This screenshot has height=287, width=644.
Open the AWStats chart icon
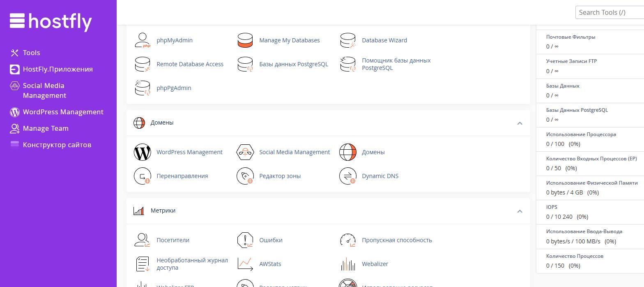point(245,264)
